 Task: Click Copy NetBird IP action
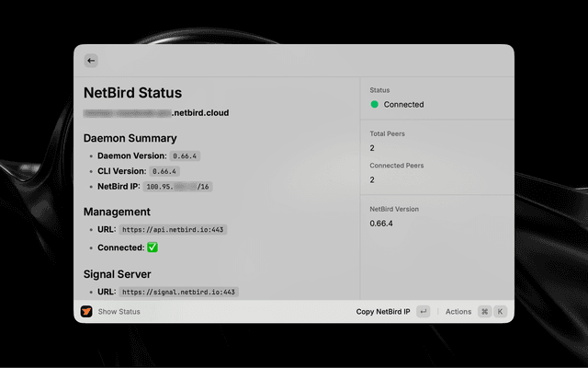coord(383,312)
